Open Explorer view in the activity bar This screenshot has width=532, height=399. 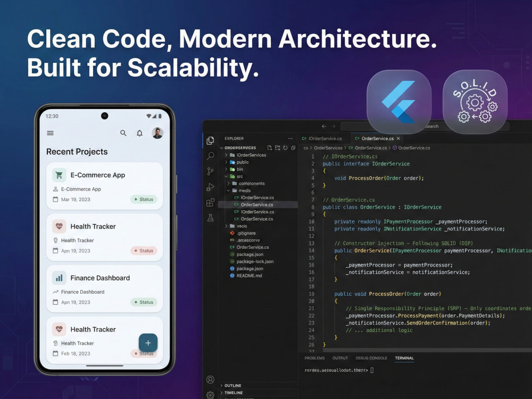click(x=210, y=140)
